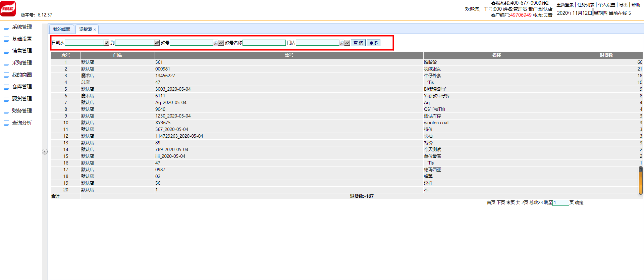
Task: Click the 更多 button
Action: click(373, 43)
